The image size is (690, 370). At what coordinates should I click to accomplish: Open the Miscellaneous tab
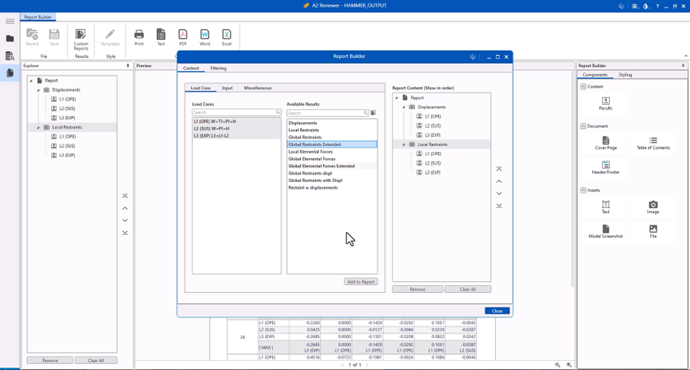click(x=257, y=88)
